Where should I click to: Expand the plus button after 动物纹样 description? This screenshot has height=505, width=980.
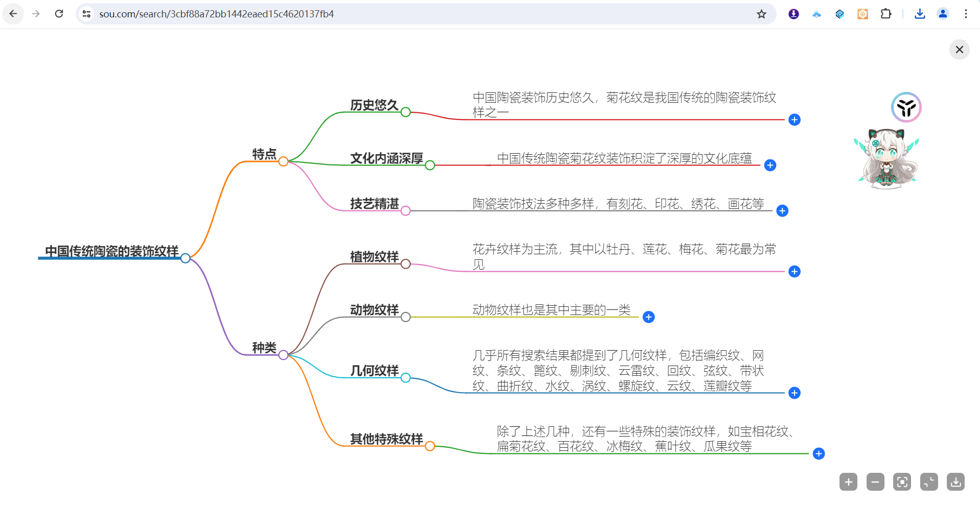648,317
